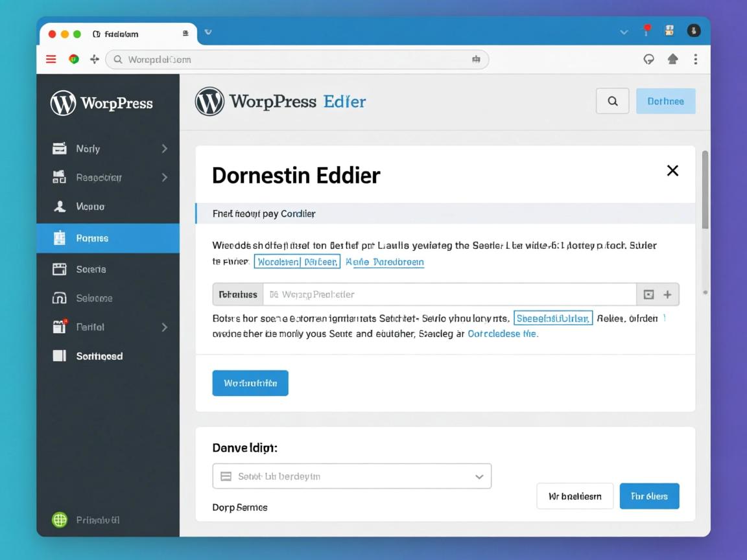This screenshot has height=560, width=747.
Task: Click the Reasdctiar sidebar icon
Action: [x=59, y=177]
